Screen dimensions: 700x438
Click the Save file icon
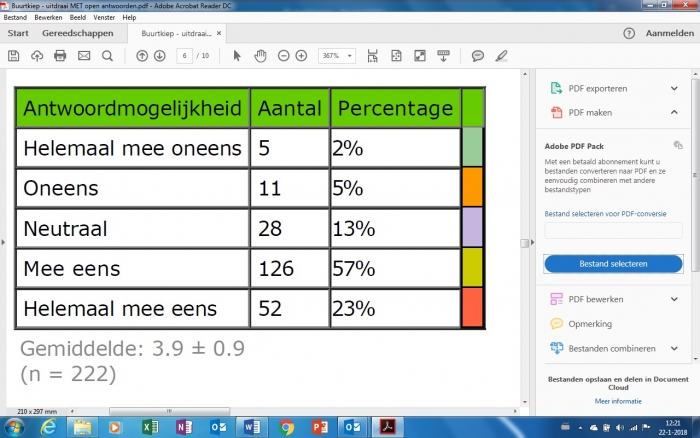pyautogui.click(x=13, y=55)
